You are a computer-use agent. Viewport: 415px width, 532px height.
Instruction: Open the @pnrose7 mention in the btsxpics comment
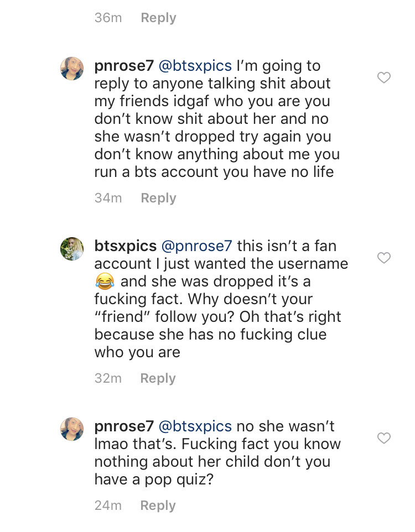click(x=197, y=246)
